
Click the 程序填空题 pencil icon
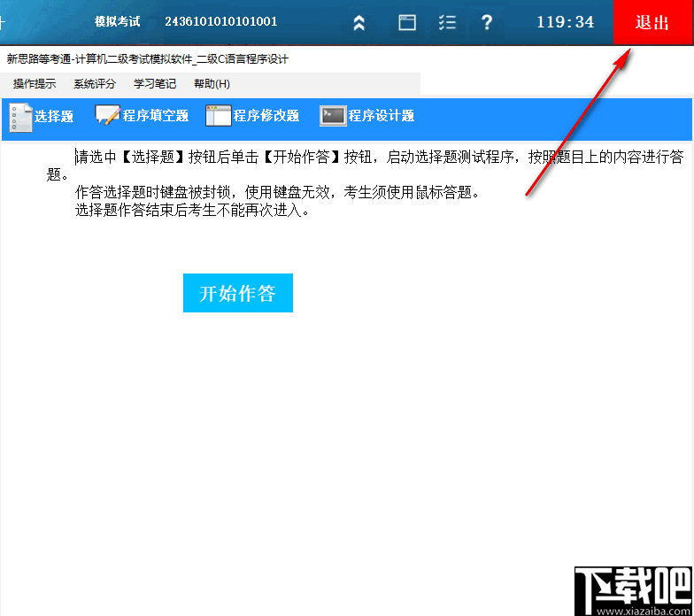click(x=108, y=115)
